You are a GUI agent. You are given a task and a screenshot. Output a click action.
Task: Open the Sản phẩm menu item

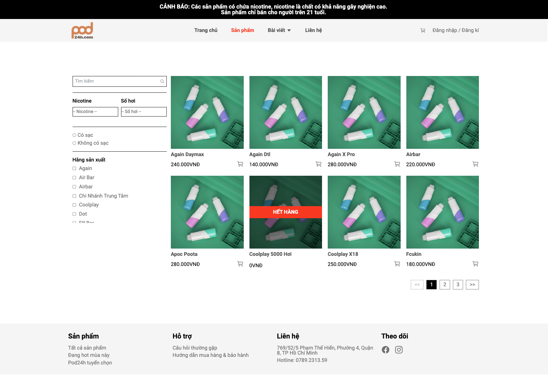click(x=242, y=30)
